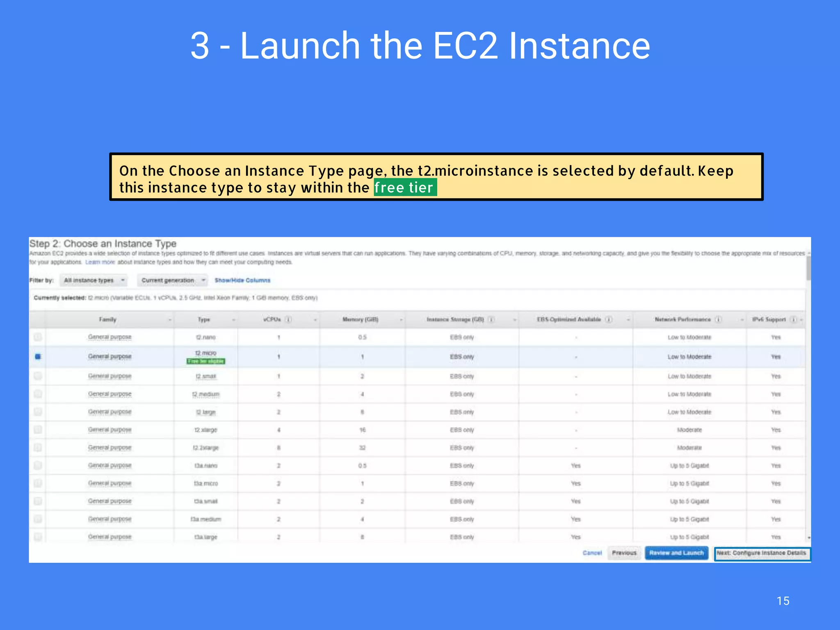
Task: Open the Network Performance column sort arrow
Action: coord(742,320)
